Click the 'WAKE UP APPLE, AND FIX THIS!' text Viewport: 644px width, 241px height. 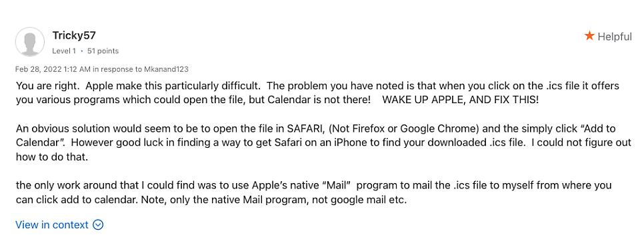click(x=460, y=101)
